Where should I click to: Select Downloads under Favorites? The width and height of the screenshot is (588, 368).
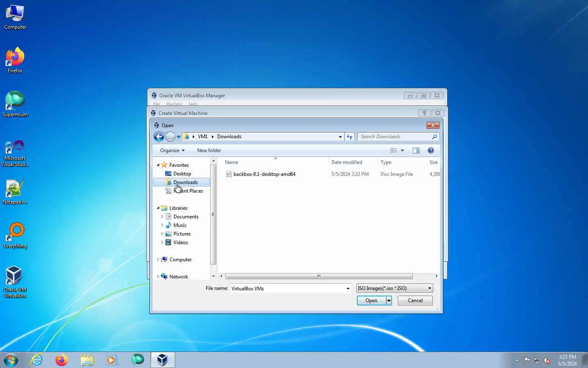point(182,182)
